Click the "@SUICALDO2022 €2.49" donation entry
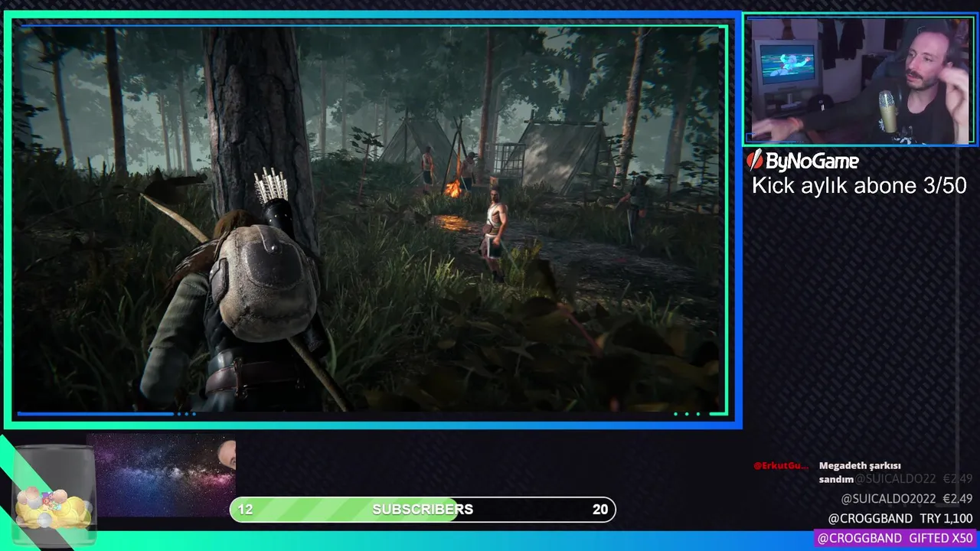Screen dimensions: 980x551 pos(906,499)
